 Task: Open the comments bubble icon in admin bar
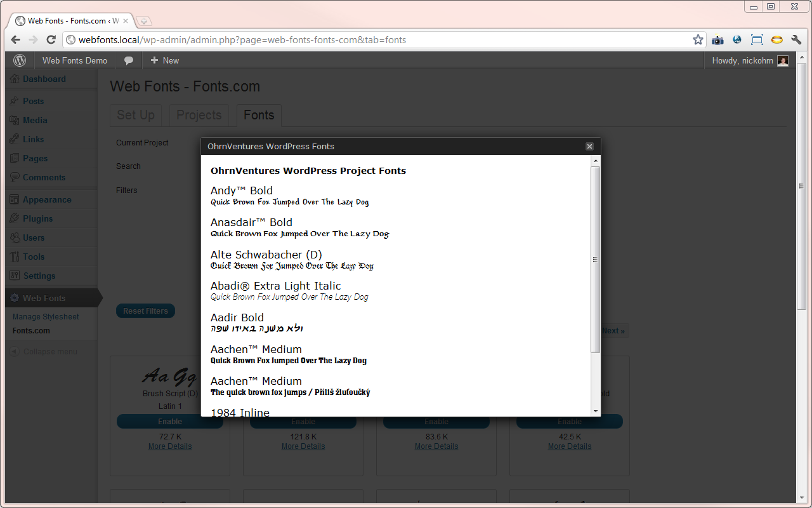pyautogui.click(x=129, y=60)
